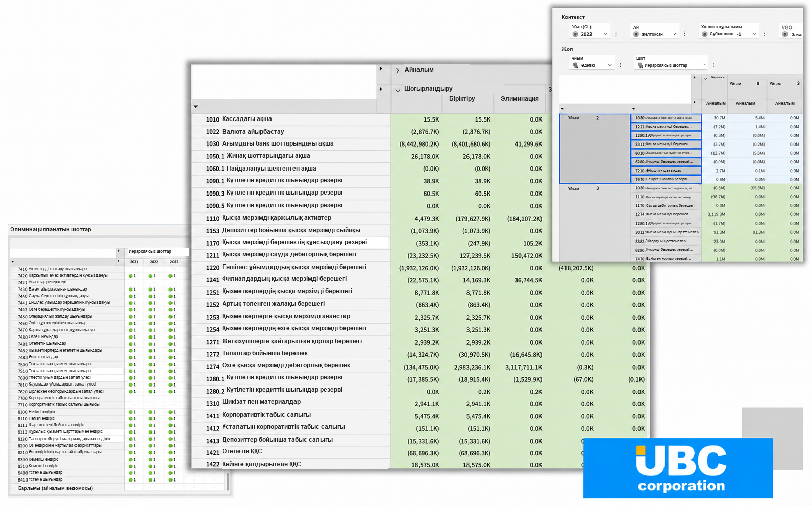The image size is (812, 505).
Task: Open the Жыл (GL) 2022 dropdown
Action: click(605, 34)
